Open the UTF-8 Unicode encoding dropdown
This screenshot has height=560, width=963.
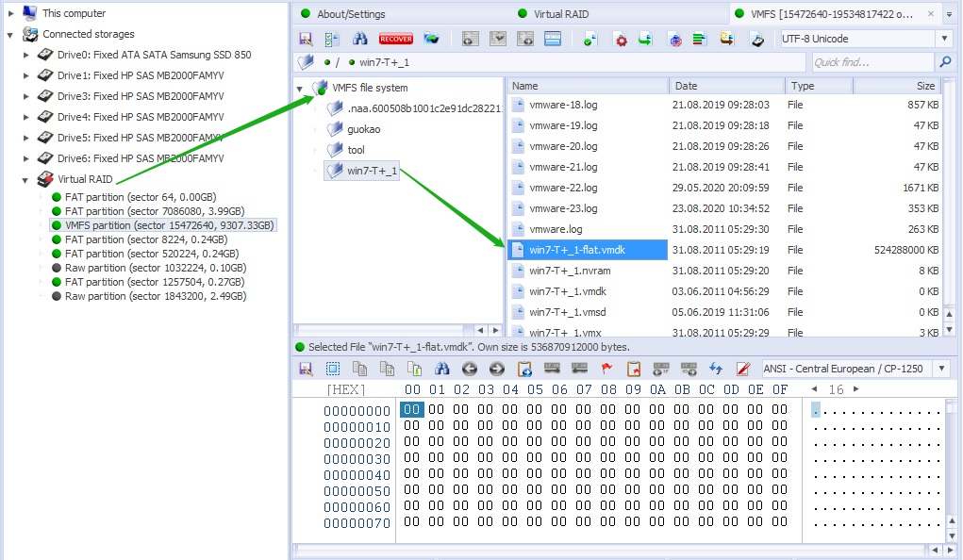[x=944, y=39]
